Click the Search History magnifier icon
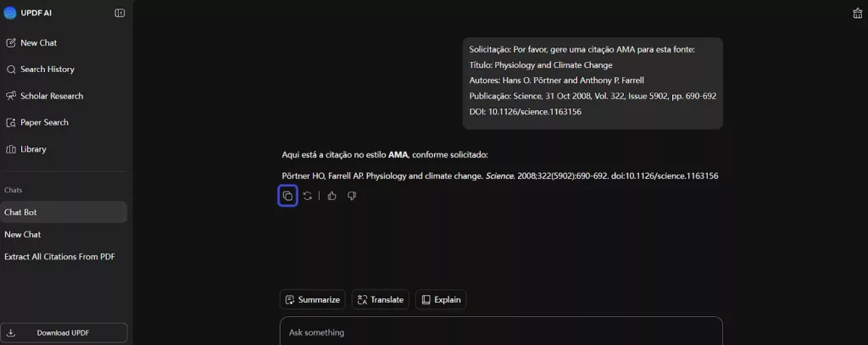The width and height of the screenshot is (868, 345). [10, 70]
